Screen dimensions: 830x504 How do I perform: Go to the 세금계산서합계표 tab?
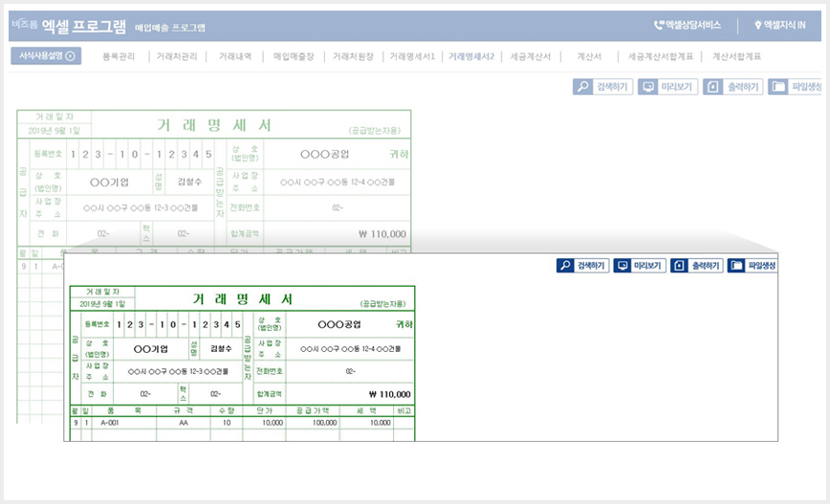pos(660,56)
